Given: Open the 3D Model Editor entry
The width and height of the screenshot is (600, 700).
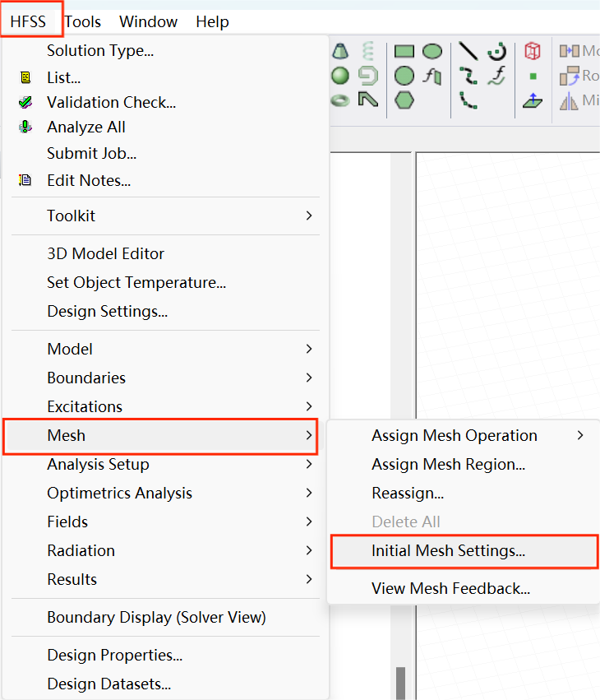Looking at the screenshot, I should (x=106, y=253).
